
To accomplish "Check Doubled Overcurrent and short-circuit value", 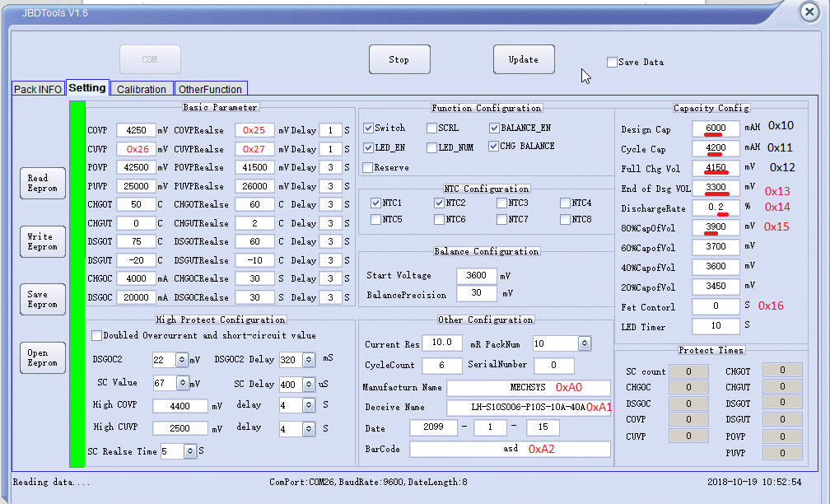I will [x=97, y=335].
